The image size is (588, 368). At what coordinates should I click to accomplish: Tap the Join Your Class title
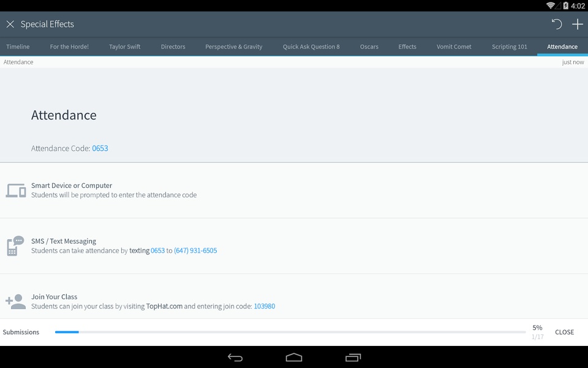[54, 297]
